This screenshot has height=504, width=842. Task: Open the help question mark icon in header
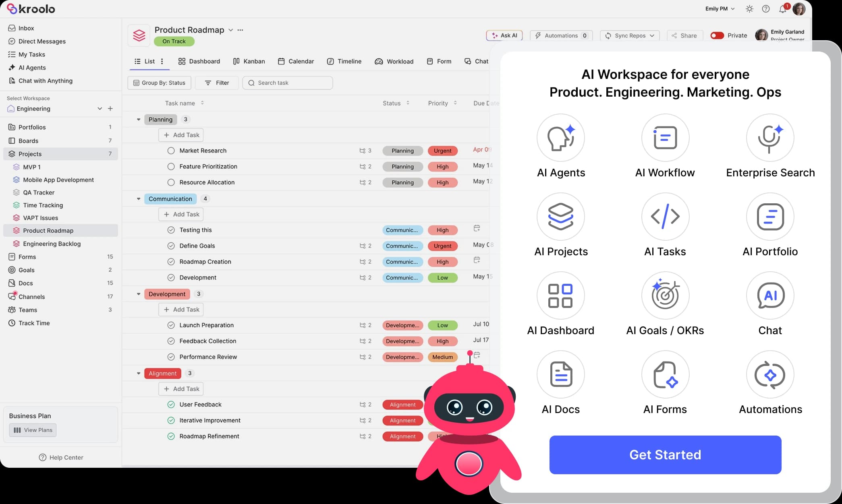click(x=765, y=9)
